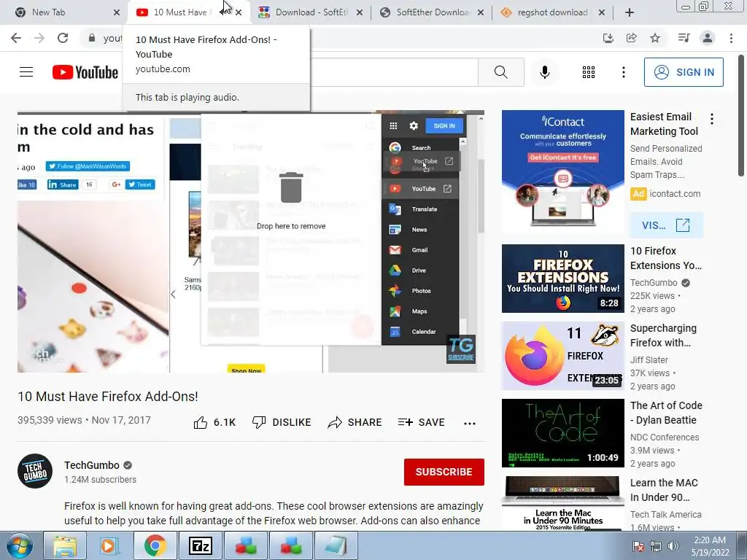Dislike the video with thumbs down
This screenshot has width=747, height=560.
281,422
